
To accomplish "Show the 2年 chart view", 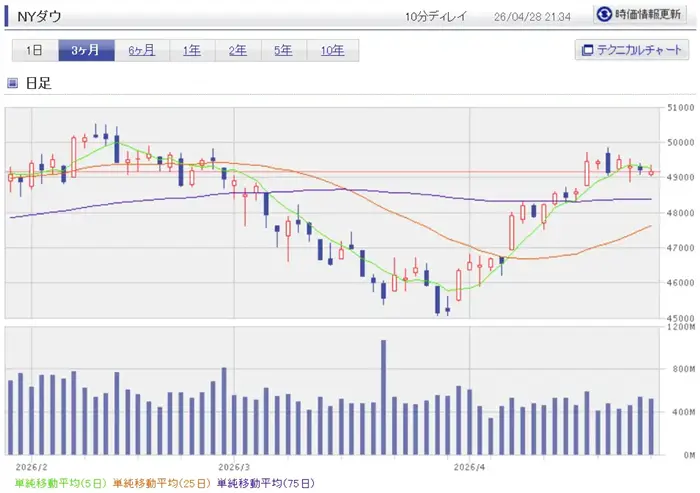I will [238, 51].
